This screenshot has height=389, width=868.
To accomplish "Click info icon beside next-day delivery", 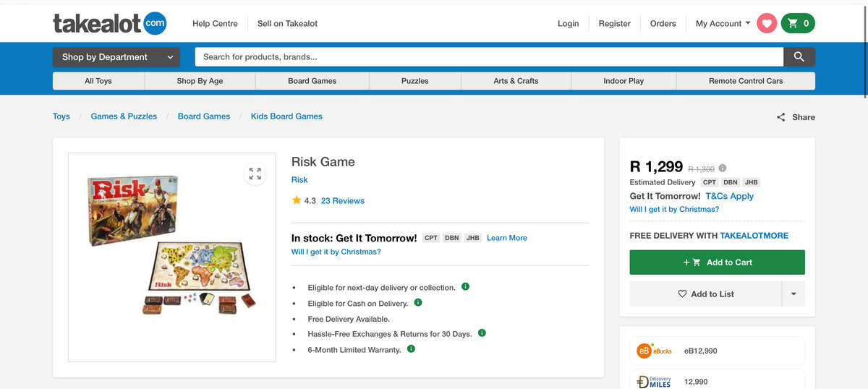I will click(466, 287).
